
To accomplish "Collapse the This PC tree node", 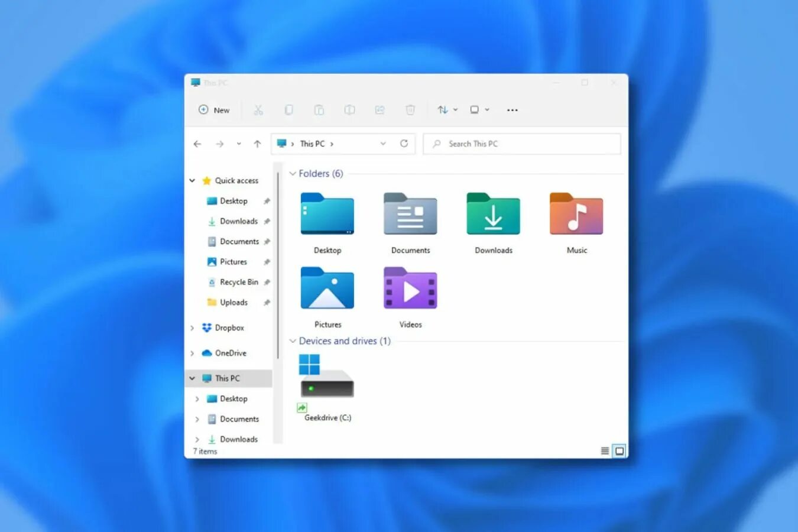I will [192, 378].
